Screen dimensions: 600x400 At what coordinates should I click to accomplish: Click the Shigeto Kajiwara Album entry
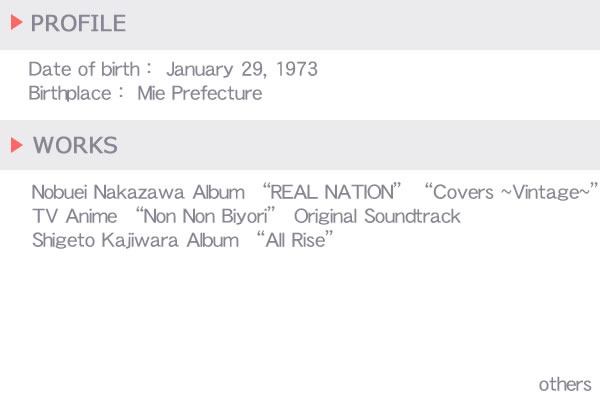click(x=135, y=241)
